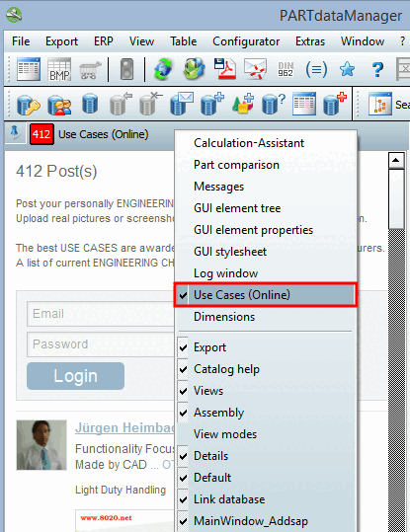
Task: Toggle the MainWindow_Addsap entry
Action: pyautogui.click(x=266, y=521)
